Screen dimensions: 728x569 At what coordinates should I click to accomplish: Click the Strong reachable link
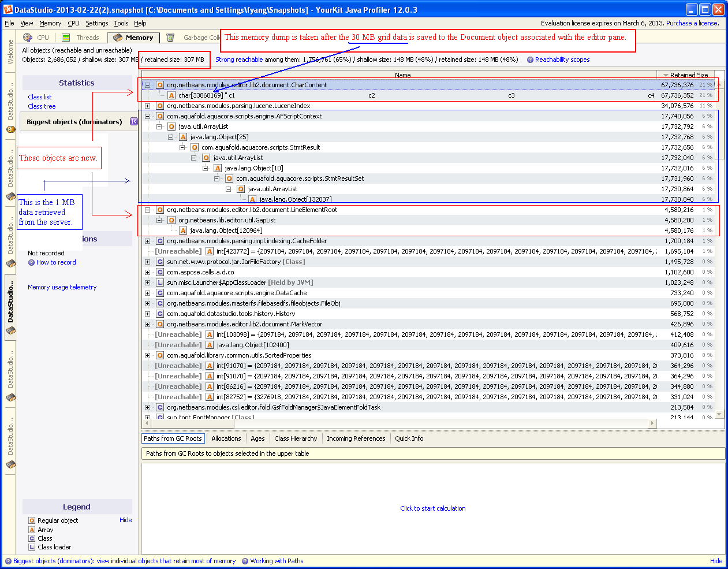tap(239, 59)
